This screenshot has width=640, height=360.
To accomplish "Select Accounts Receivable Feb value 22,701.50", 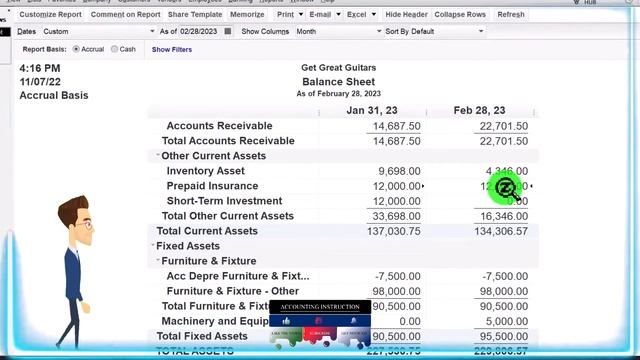I will 504,126.
